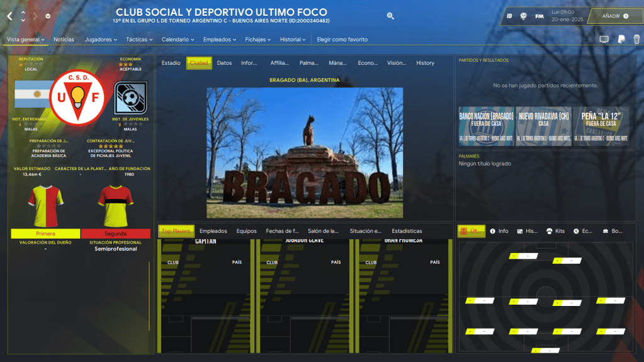
Task: Select the Primera kit toggle
Action: pos(45,234)
